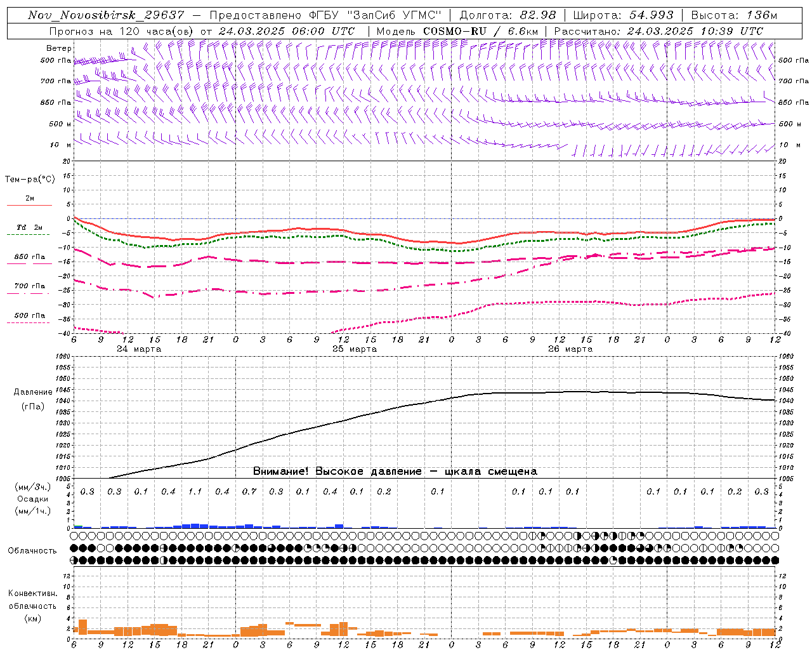Image resolution: width=812 pixels, height=650 pixels.
Task: Click the 500 гПа temperature legend entry
Action: pos(30,315)
